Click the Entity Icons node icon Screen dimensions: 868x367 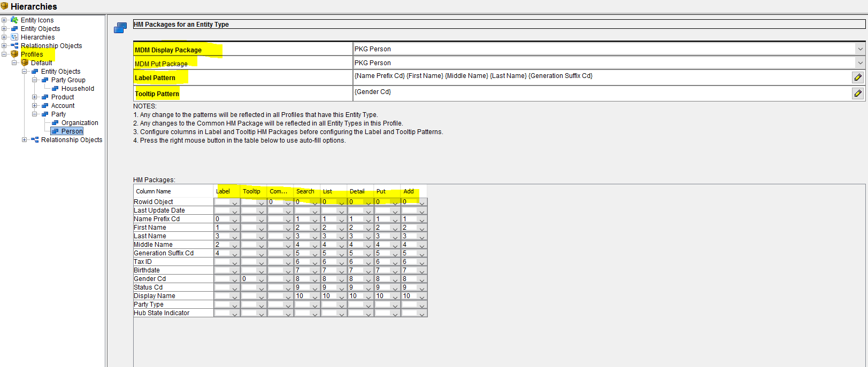(14, 20)
